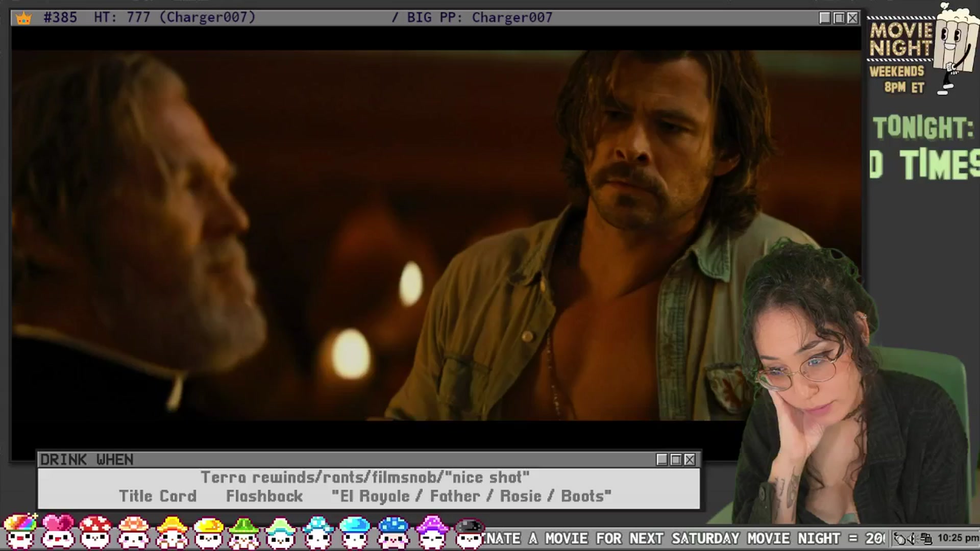The image size is (980, 551).
Task: Click the 10:25 pm taskbar clock
Action: tap(958, 538)
